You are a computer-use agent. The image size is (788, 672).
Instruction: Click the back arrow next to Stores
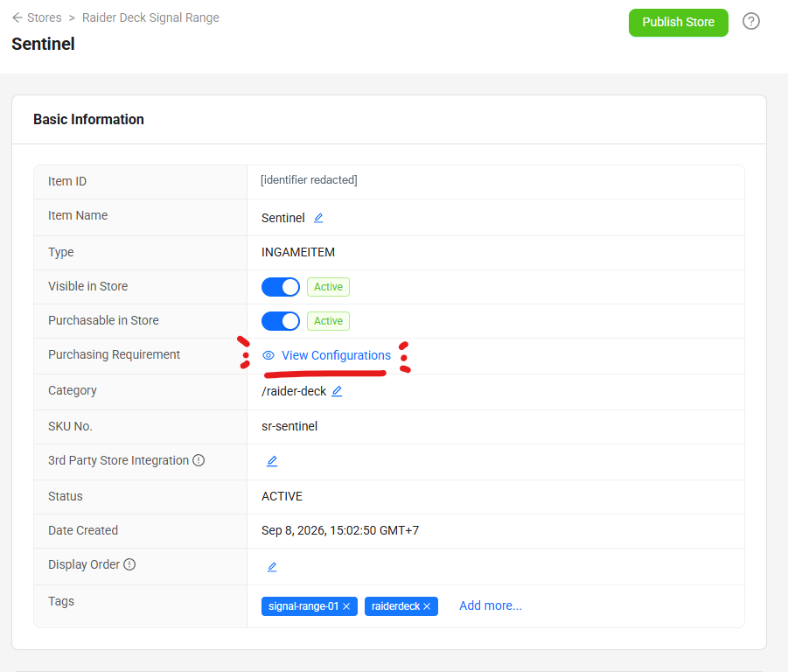(17, 17)
